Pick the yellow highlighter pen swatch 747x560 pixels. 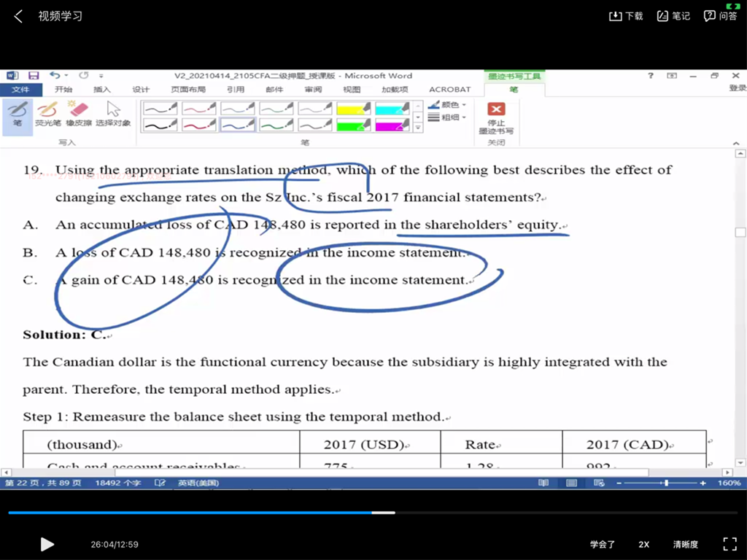[x=353, y=108]
